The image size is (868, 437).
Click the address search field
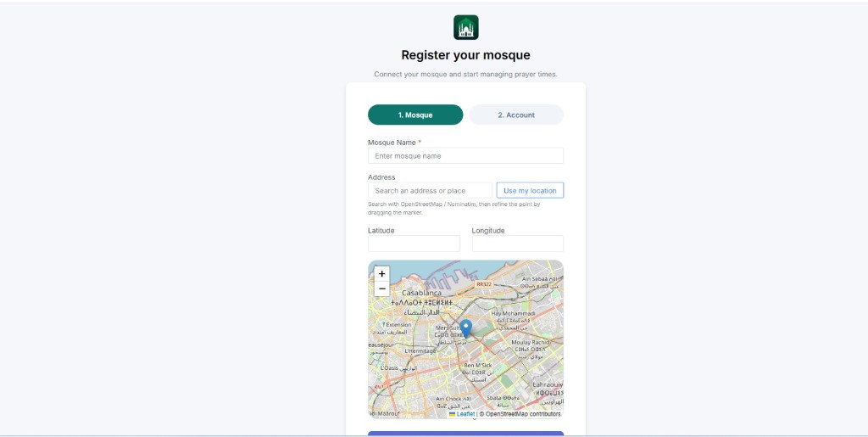point(430,191)
